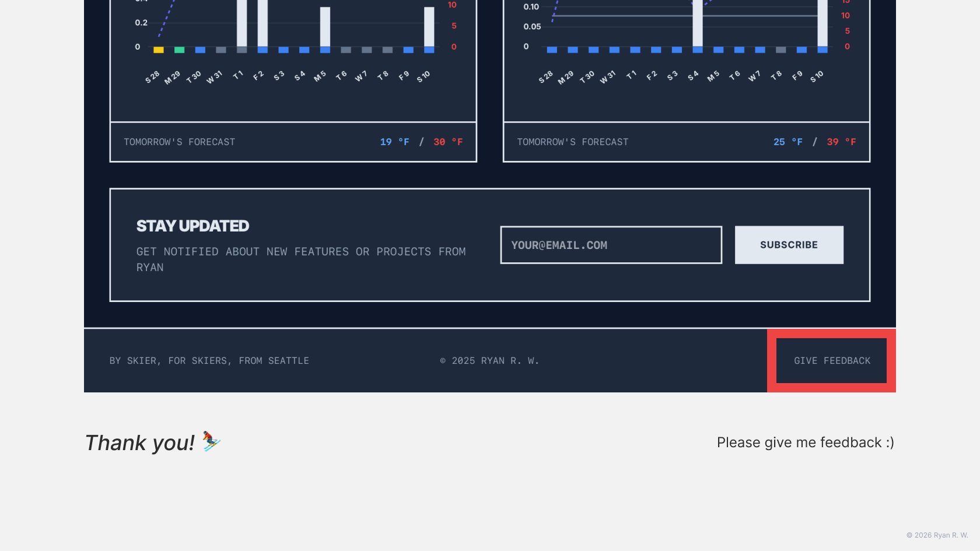Click the white bar above T1 in left chart
The width and height of the screenshot is (980, 551).
[x=242, y=23]
